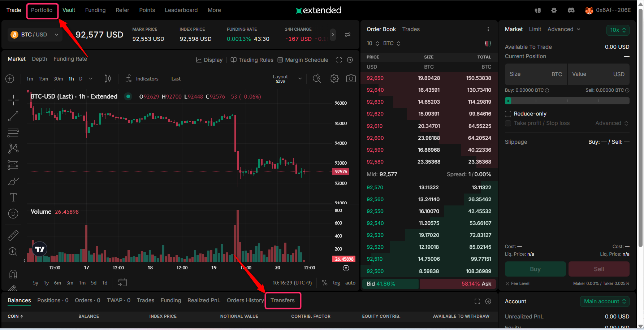
Task: Click the fullscreen chart icon
Action: coord(339,60)
